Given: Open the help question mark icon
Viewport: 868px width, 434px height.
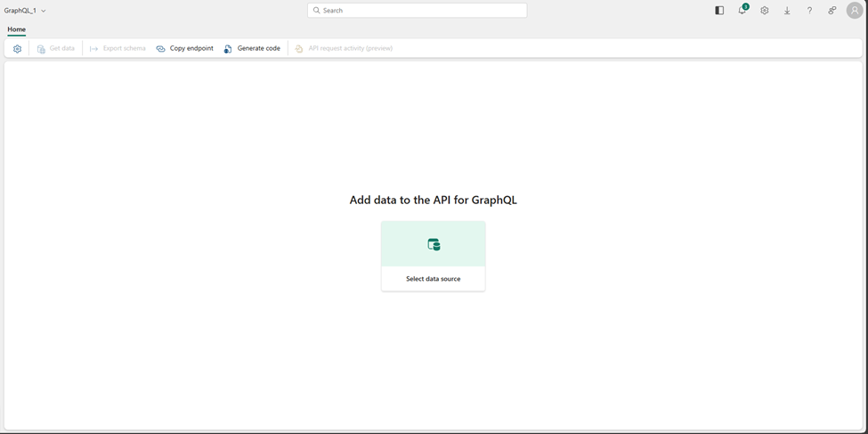Looking at the screenshot, I should (x=809, y=11).
